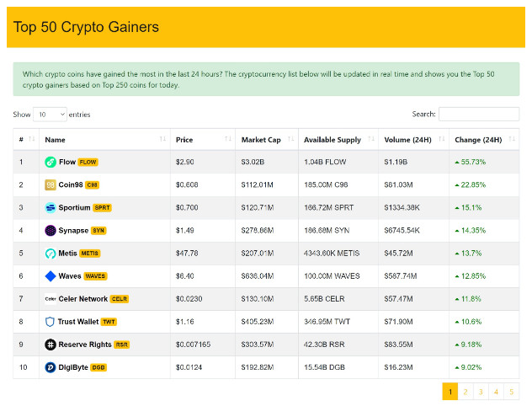Sort using Volume (24H) column arrows
532x406 pixels.
click(442, 139)
